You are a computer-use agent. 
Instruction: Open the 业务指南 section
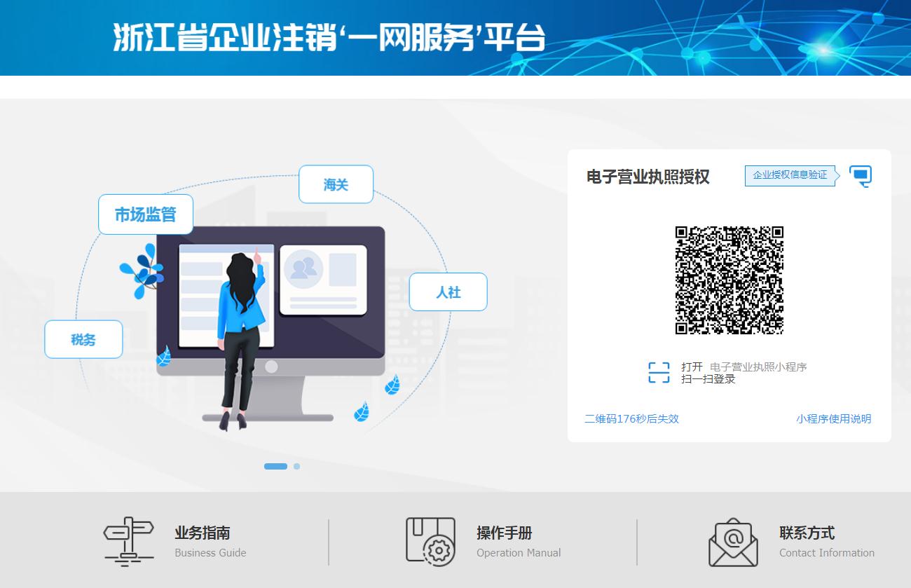coord(203,533)
